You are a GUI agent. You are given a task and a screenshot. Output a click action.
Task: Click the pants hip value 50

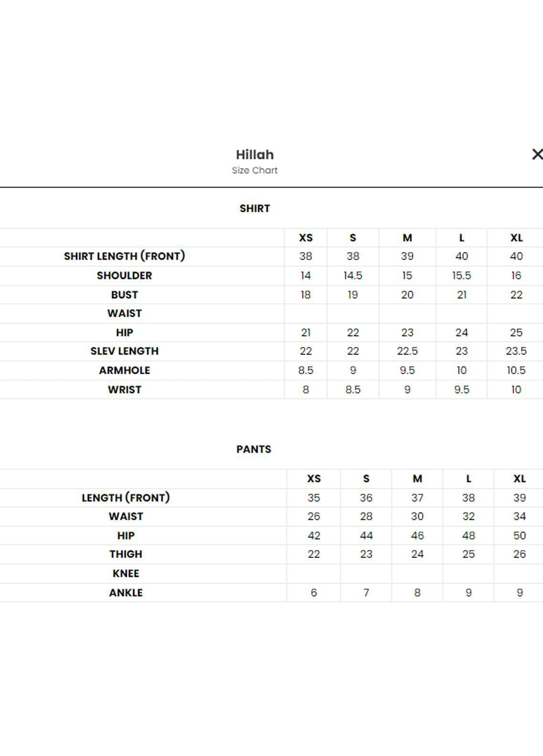[519, 535]
